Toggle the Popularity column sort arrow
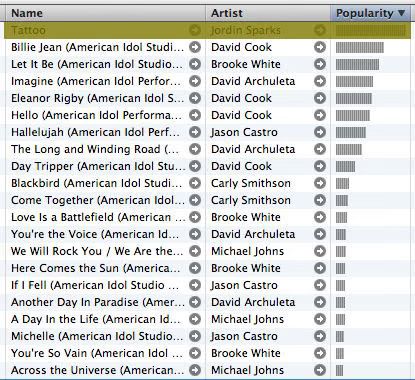 [402, 13]
